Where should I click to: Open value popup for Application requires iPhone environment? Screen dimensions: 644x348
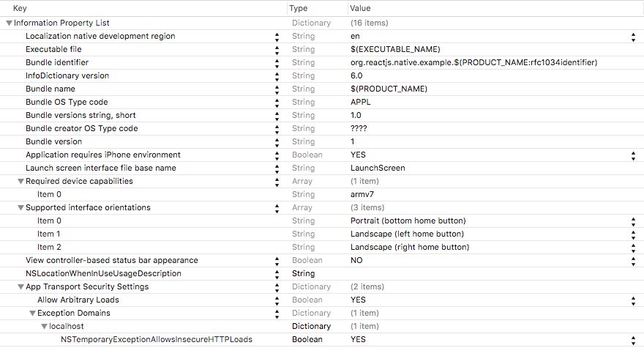633,155
